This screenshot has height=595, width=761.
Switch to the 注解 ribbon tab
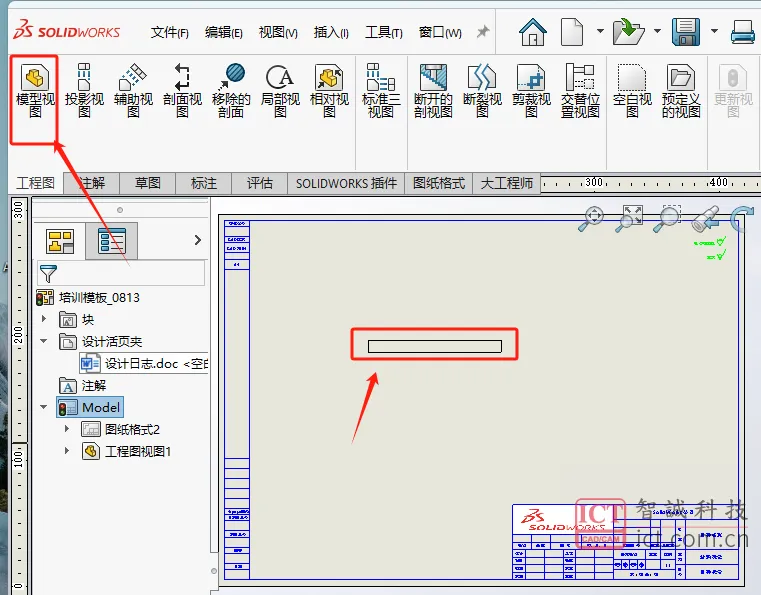91,183
